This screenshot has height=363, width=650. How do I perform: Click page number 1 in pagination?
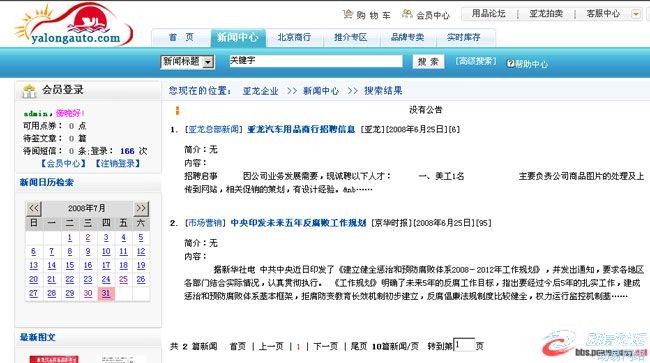tap(298, 347)
